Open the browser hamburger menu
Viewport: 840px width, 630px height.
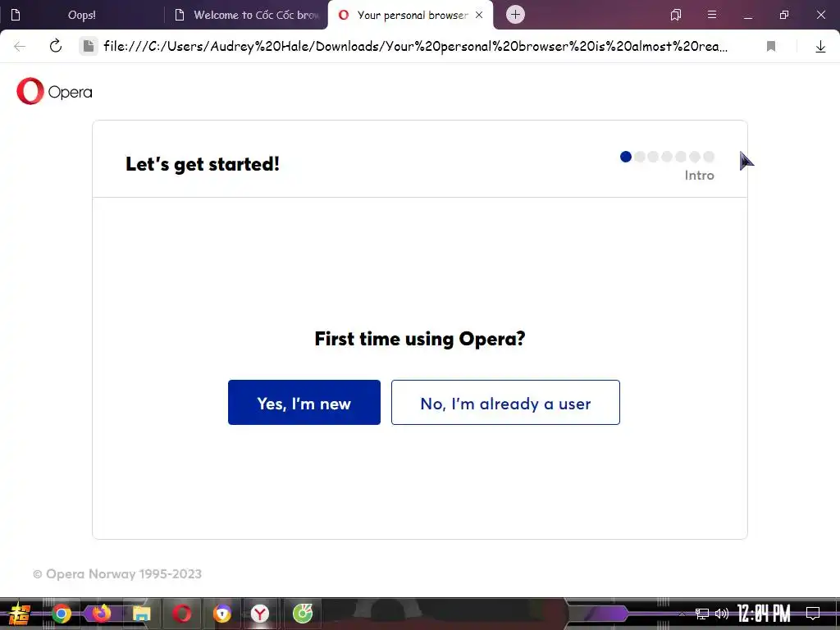(712, 15)
